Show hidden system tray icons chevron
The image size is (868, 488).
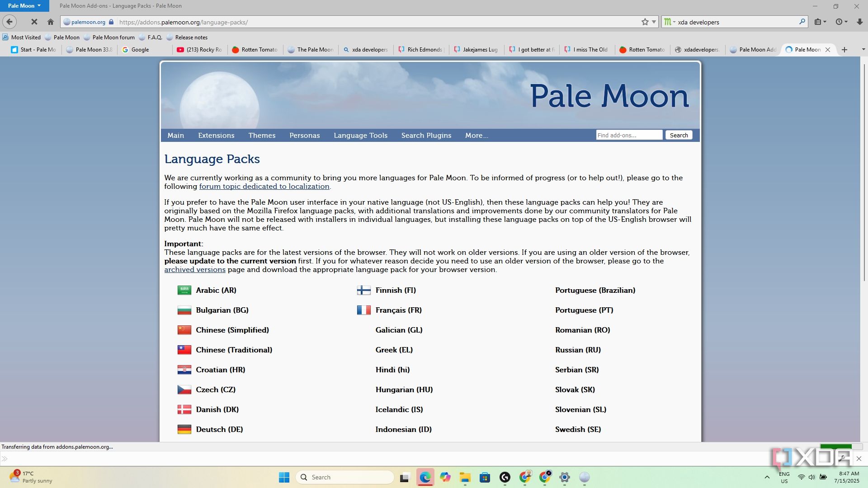point(767,477)
